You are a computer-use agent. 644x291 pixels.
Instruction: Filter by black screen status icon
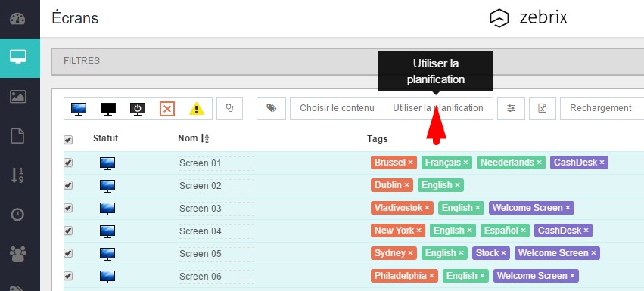coord(108,109)
